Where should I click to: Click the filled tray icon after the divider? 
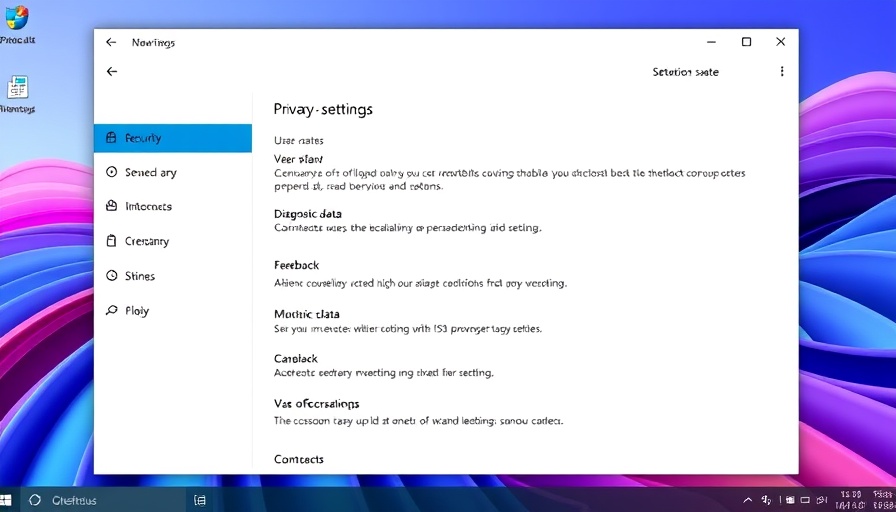pos(791,501)
